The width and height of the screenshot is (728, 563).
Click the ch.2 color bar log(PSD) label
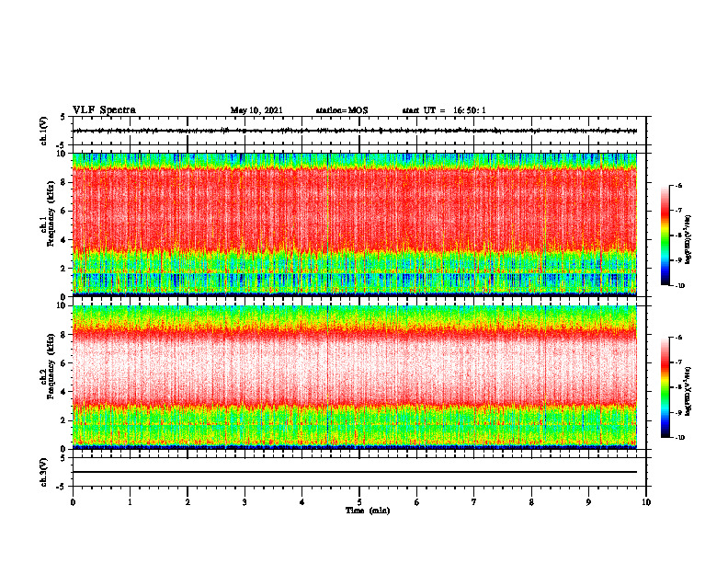pos(688,392)
